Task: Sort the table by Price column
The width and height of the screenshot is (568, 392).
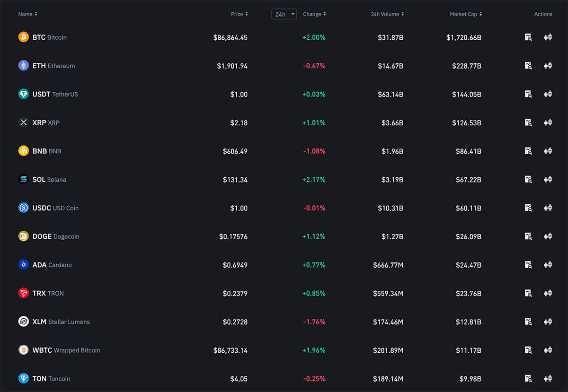Action: 239,14
